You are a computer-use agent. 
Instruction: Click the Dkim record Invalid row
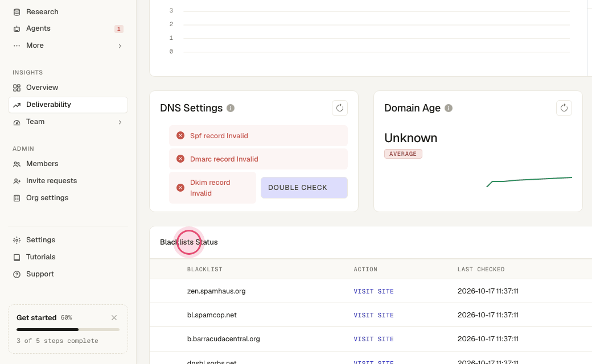[x=212, y=188]
